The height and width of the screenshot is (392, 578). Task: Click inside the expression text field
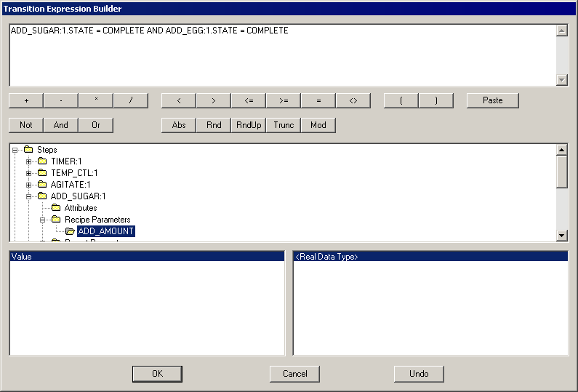tap(282, 58)
